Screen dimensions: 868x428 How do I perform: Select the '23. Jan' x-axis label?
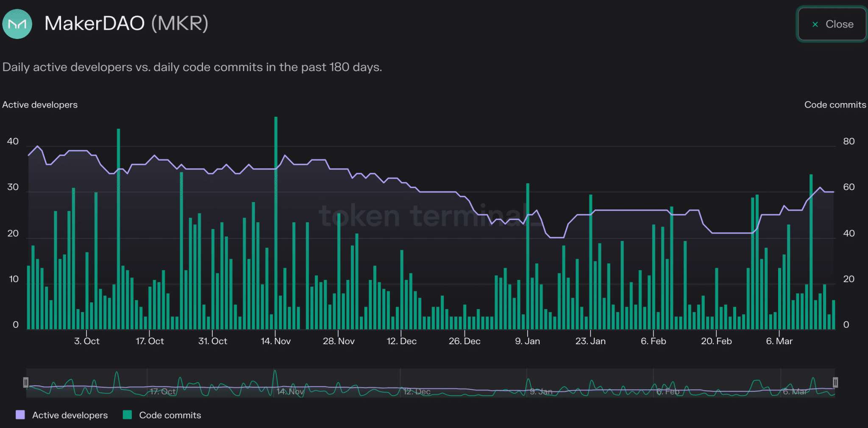(x=590, y=341)
